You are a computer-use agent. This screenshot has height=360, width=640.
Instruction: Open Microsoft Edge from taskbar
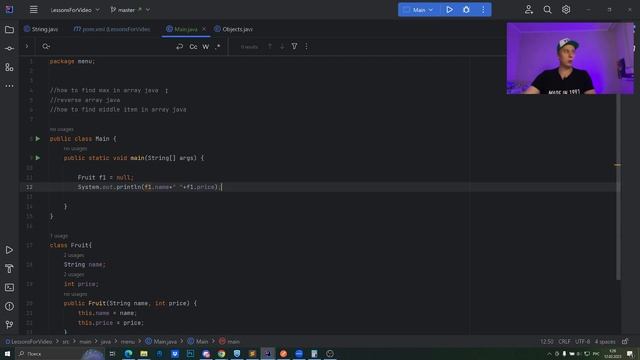(x=129, y=353)
